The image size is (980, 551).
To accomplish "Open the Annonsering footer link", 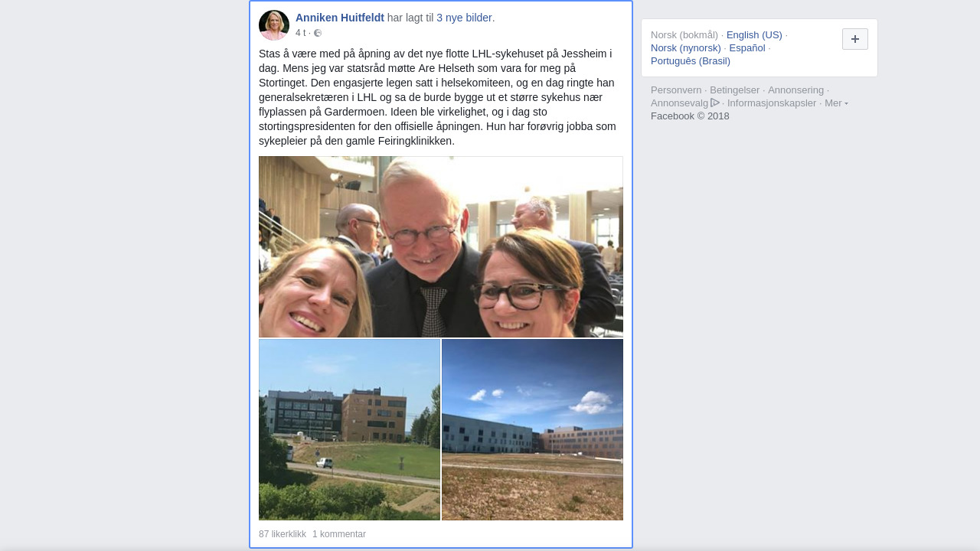I will pyautogui.click(x=796, y=90).
